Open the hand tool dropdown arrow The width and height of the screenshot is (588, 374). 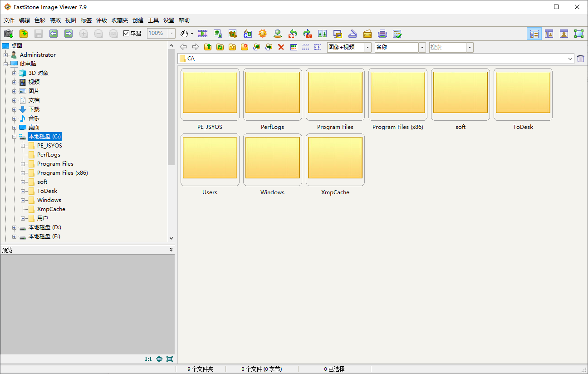[x=192, y=34]
